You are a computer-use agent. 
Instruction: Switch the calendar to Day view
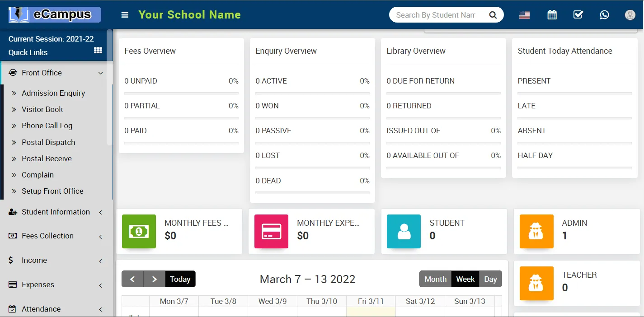tap(490, 279)
